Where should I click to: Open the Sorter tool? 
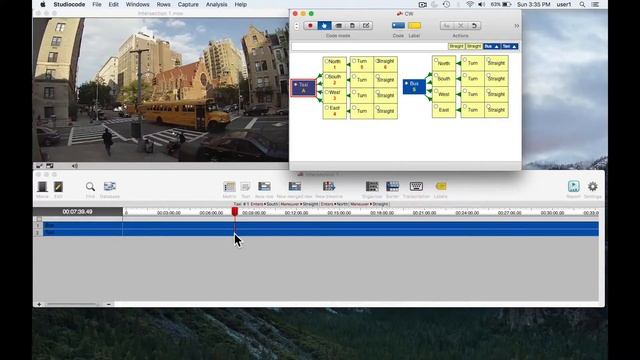[392, 187]
